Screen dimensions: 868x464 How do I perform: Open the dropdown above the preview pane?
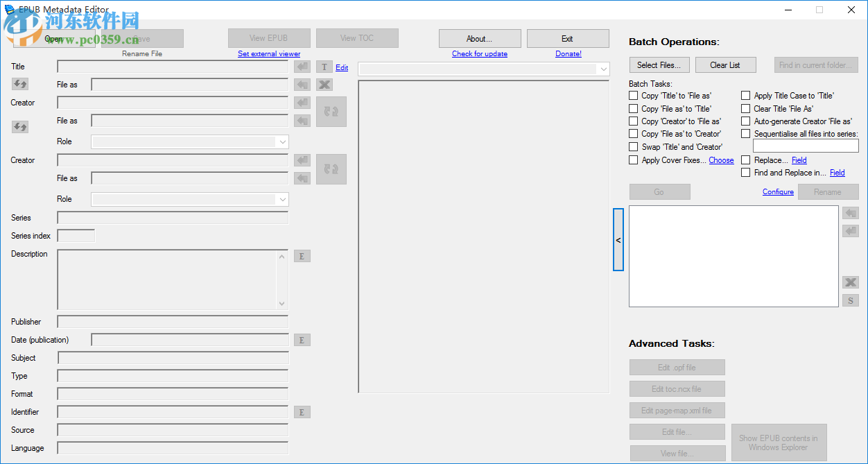[603, 69]
